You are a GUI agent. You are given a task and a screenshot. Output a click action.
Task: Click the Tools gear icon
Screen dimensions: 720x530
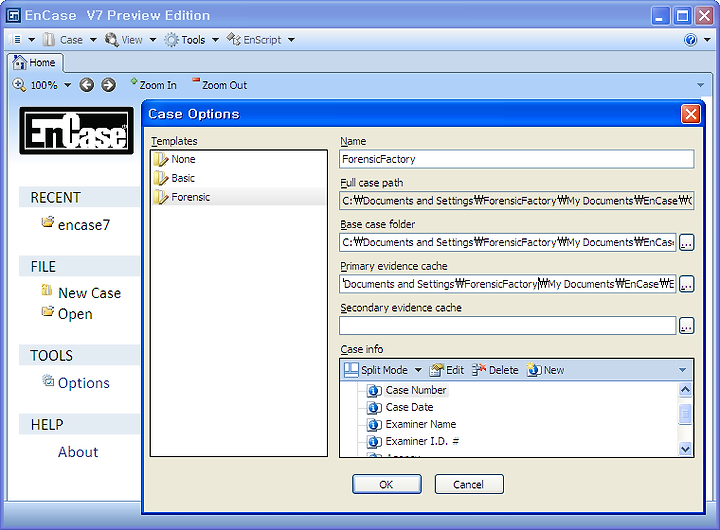171,40
